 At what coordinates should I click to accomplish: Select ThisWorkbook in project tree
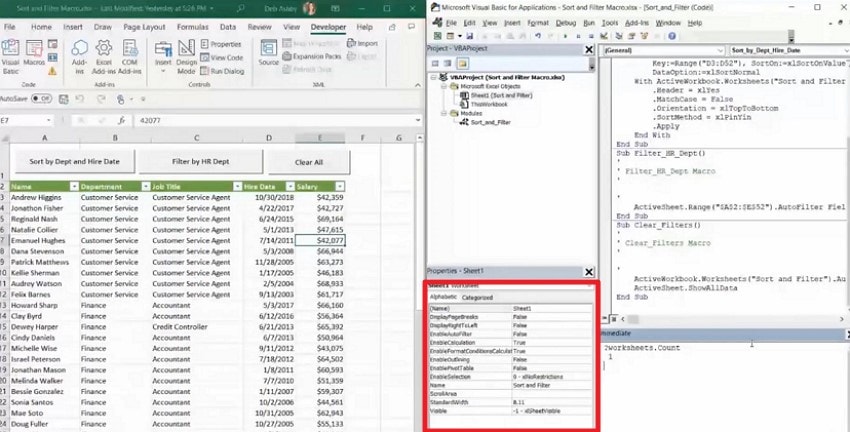click(x=489, y=104)
